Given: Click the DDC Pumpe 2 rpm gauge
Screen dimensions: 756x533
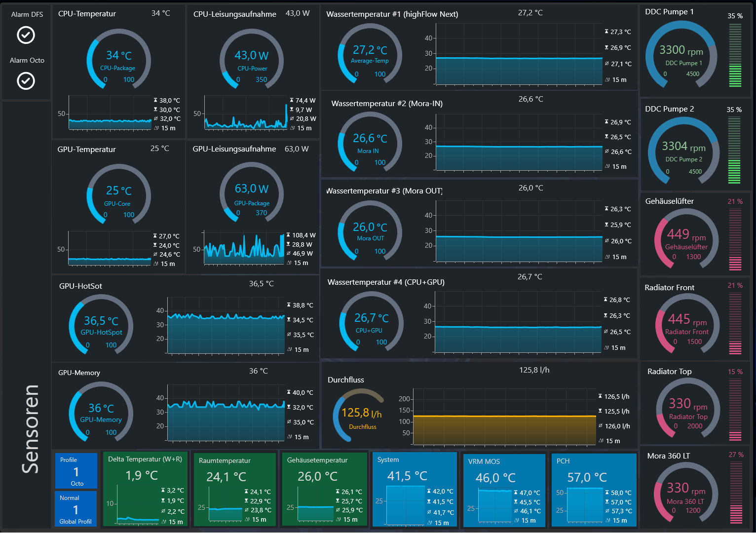Looking at the screenshot, I should 684,151.
